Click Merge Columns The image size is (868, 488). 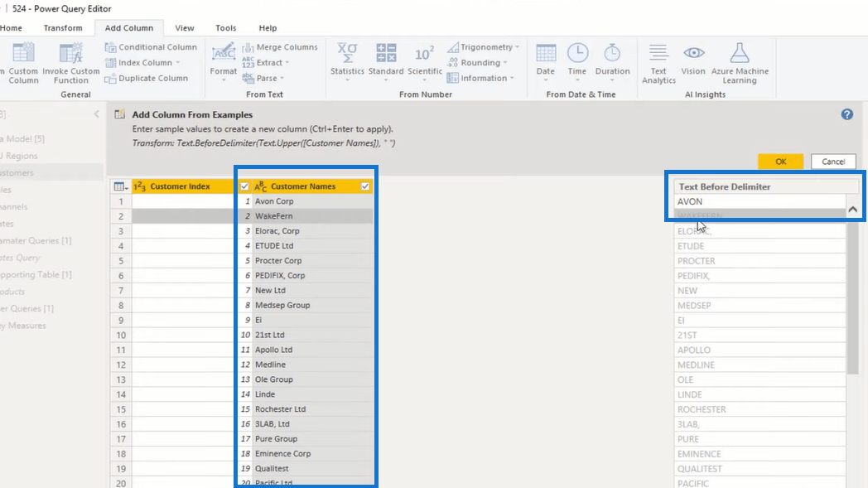click(x=280, y=47)
